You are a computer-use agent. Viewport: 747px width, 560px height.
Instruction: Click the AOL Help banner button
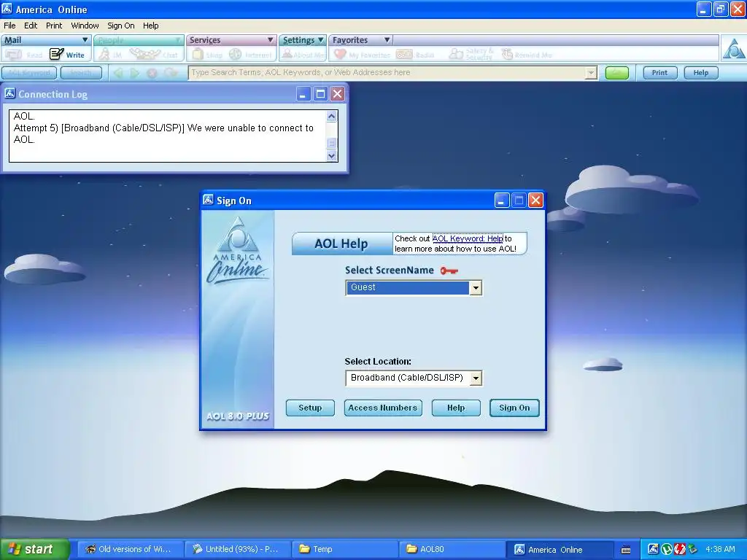coord(342,244)
